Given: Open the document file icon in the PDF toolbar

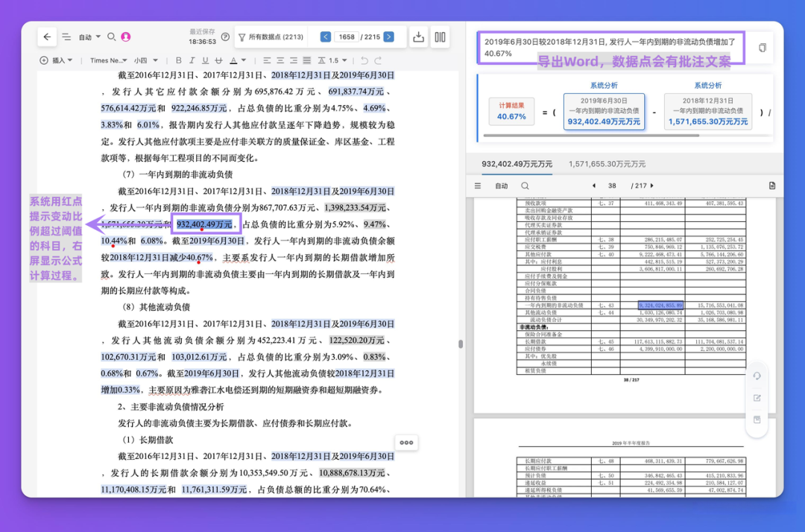Looking at the screenshot, I should (772, 186).
